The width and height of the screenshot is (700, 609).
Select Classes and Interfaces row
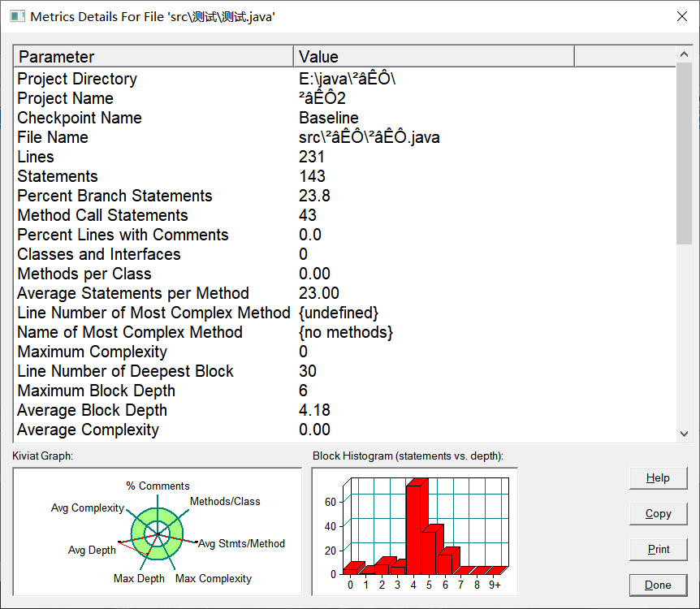344,254
